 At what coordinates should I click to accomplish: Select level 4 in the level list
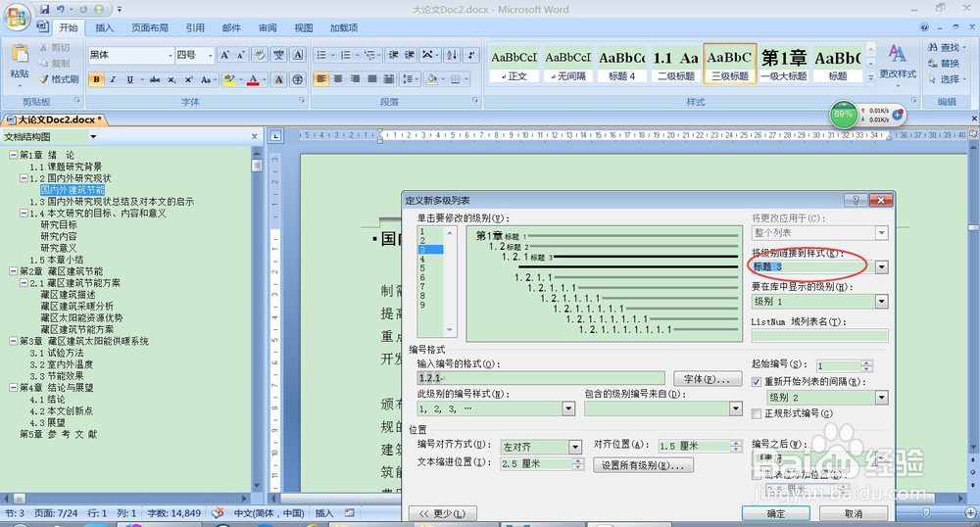click(x=430, y=259)
